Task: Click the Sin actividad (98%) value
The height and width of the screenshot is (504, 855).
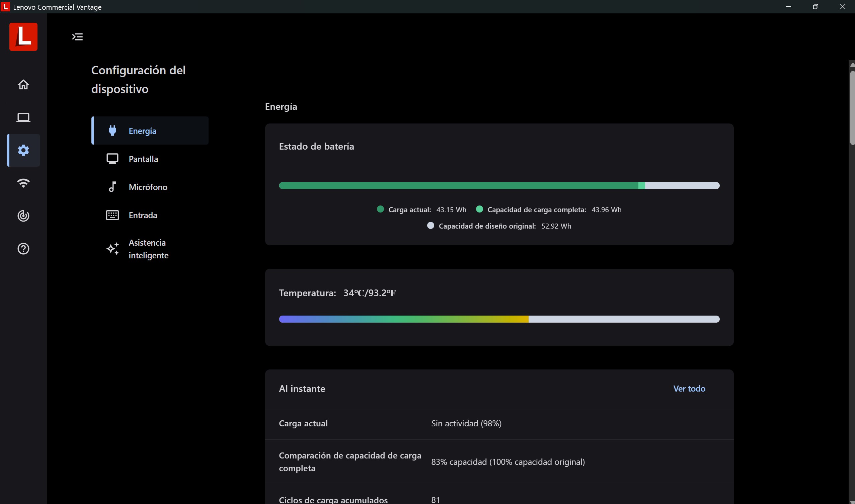Action: (x=466, y=423)
